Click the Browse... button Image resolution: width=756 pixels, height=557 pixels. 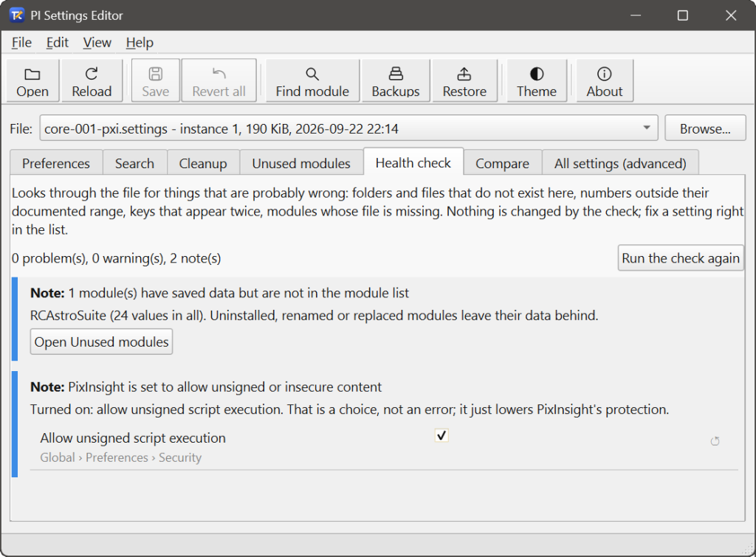coord(705,128)
